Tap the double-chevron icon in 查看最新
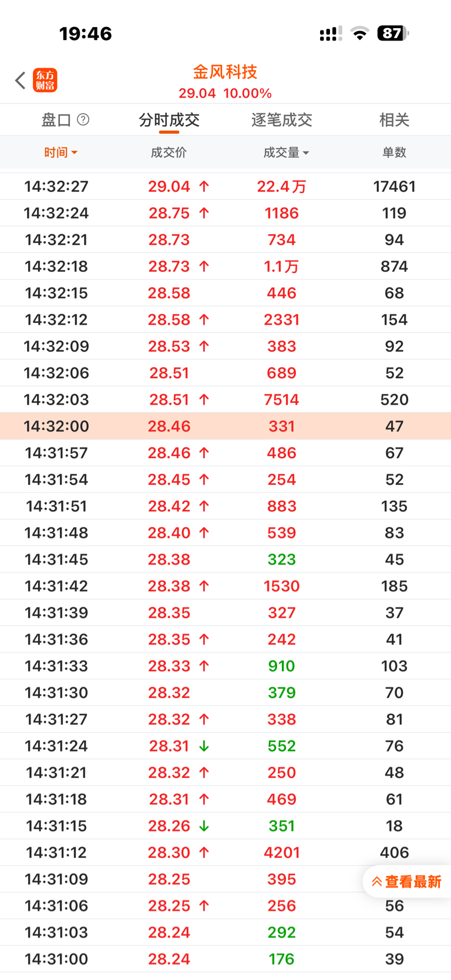Viewport: 451px width, 980px height. [377, 882]
